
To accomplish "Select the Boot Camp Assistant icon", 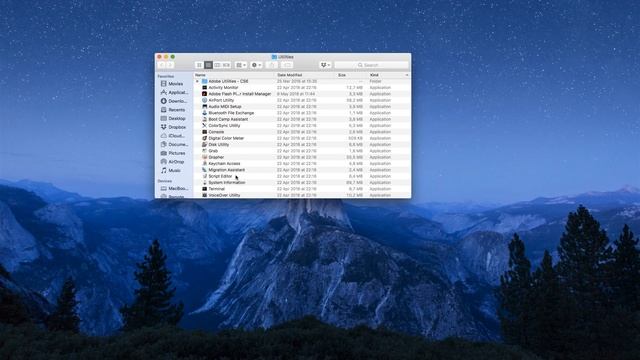I will pyautogui.click(x=204, y=119).
